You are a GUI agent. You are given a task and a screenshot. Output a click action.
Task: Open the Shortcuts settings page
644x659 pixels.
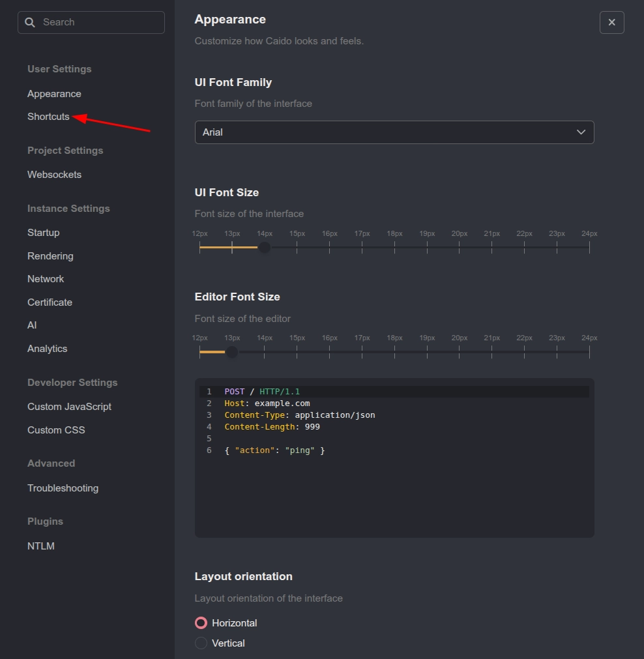click(48, 117)
